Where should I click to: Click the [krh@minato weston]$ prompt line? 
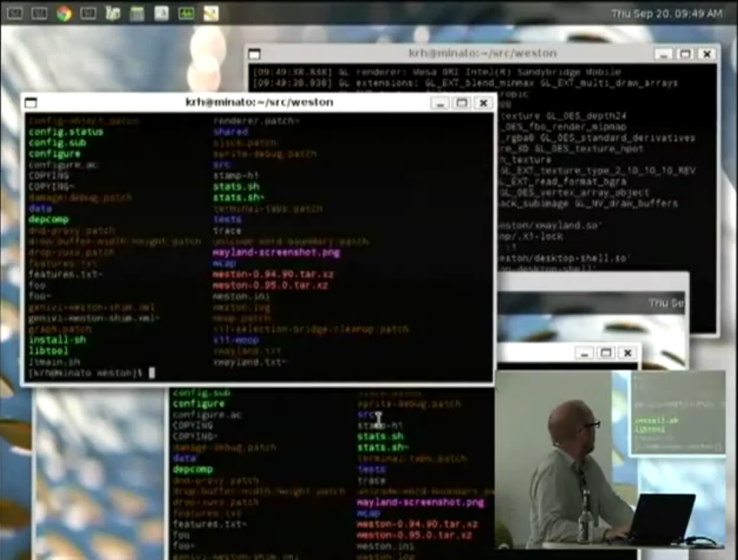pos(85,373)
